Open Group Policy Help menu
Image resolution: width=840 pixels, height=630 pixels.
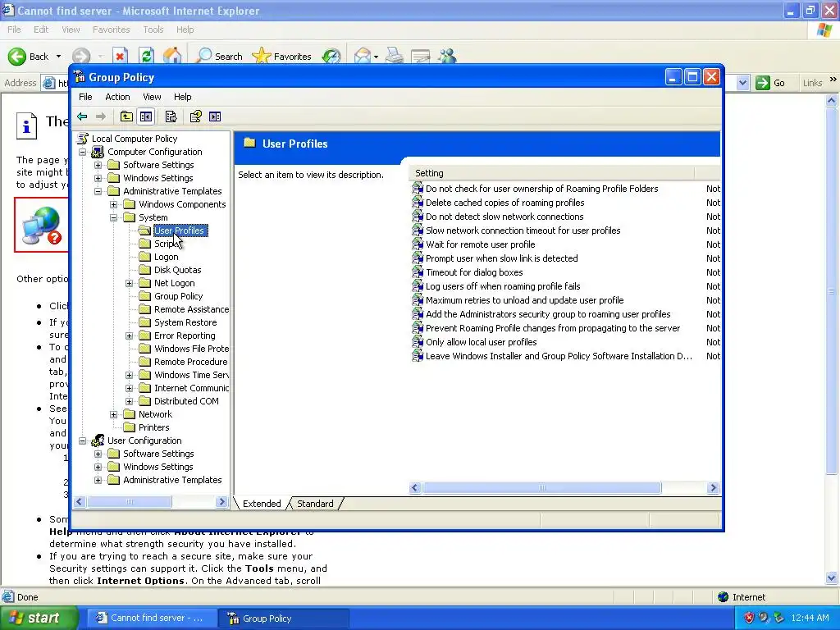pos(182,97)
